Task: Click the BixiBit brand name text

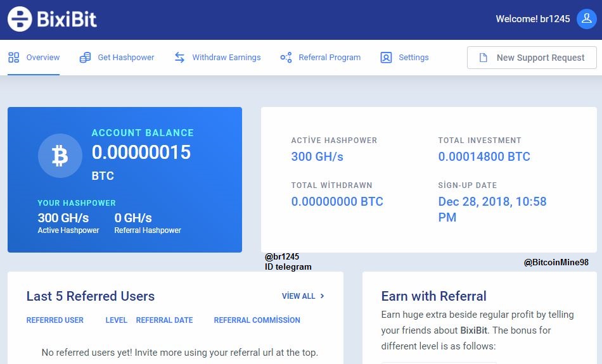Action: tap(67, 19)
